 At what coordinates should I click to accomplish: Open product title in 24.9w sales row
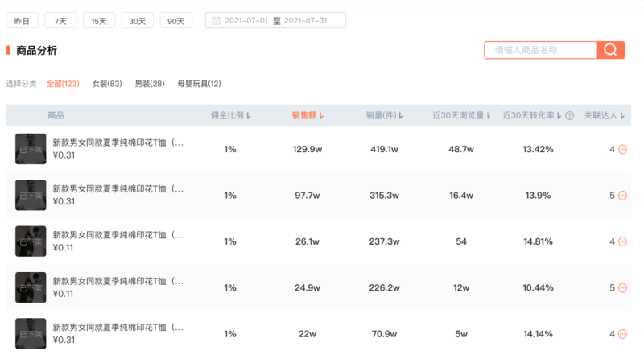118,282
